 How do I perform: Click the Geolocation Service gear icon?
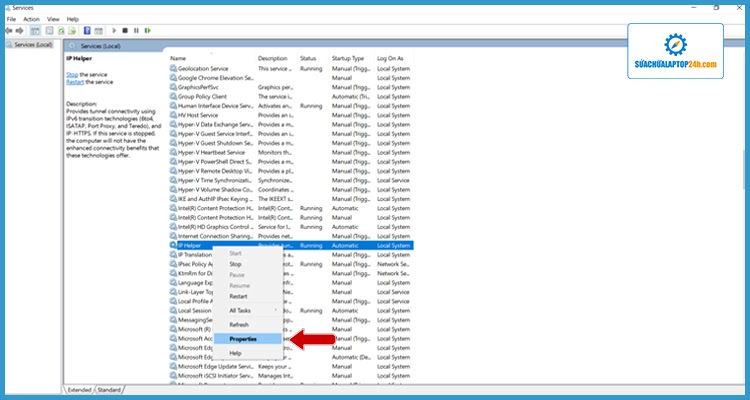point(173,68)
